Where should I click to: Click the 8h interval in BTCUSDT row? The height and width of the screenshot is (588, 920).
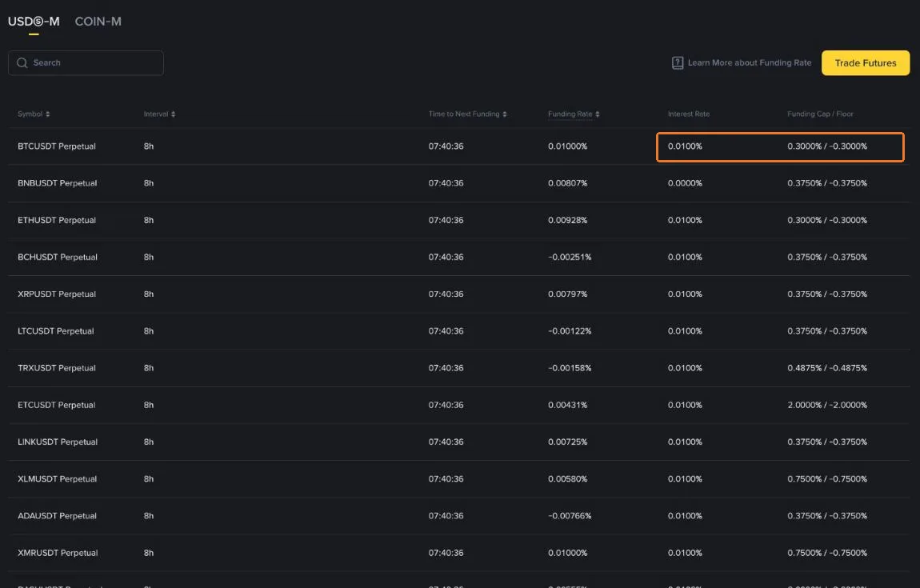[x=149, y=146]
